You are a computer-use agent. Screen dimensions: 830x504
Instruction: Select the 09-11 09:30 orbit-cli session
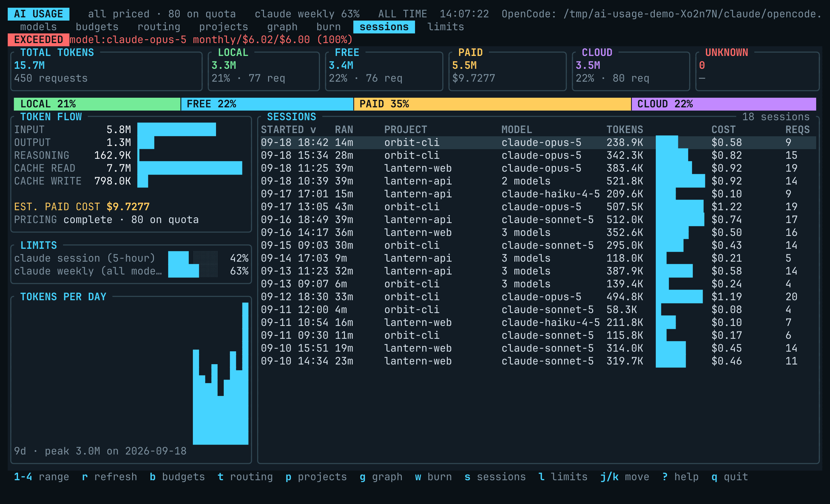coord(538,335)
